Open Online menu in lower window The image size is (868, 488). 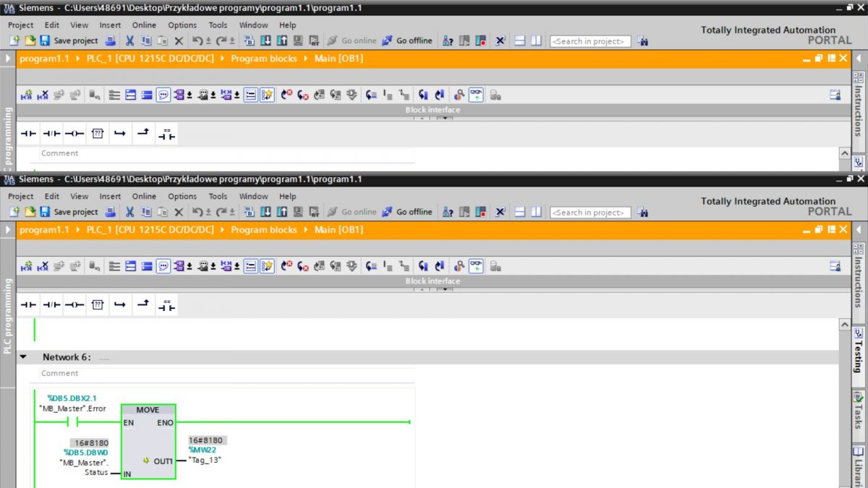(x=144, y=196)
